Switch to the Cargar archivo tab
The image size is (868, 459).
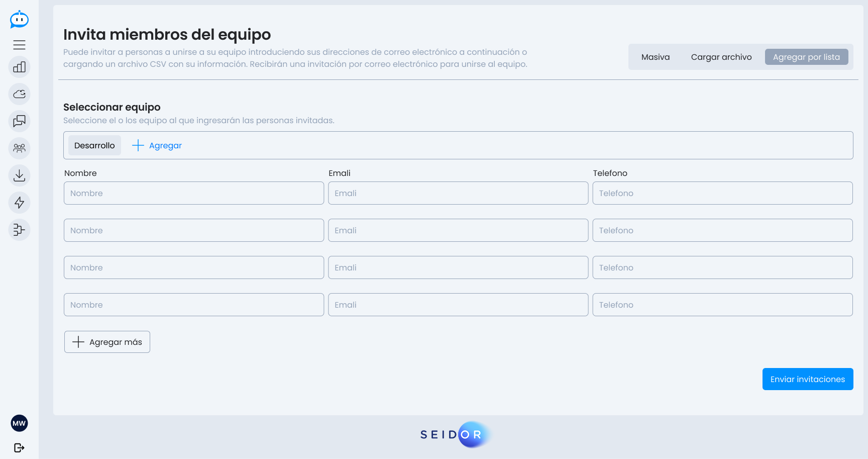(721, 57)
